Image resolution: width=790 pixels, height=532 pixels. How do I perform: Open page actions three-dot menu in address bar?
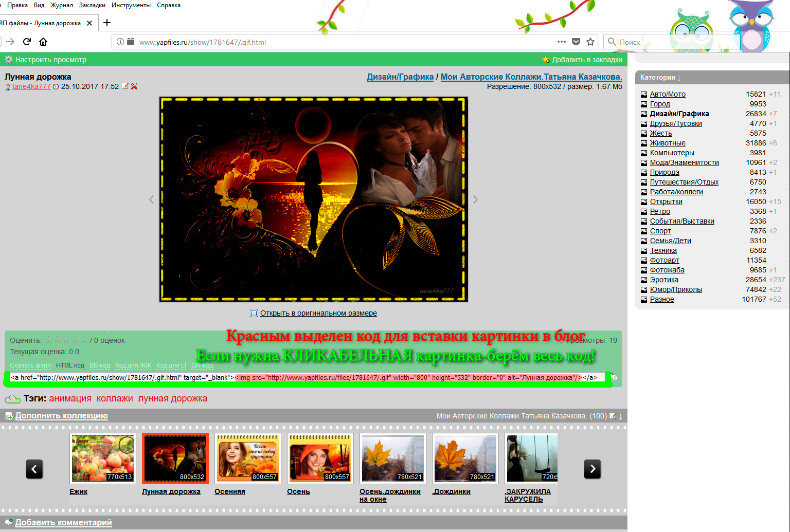click(x=562, y=42)
